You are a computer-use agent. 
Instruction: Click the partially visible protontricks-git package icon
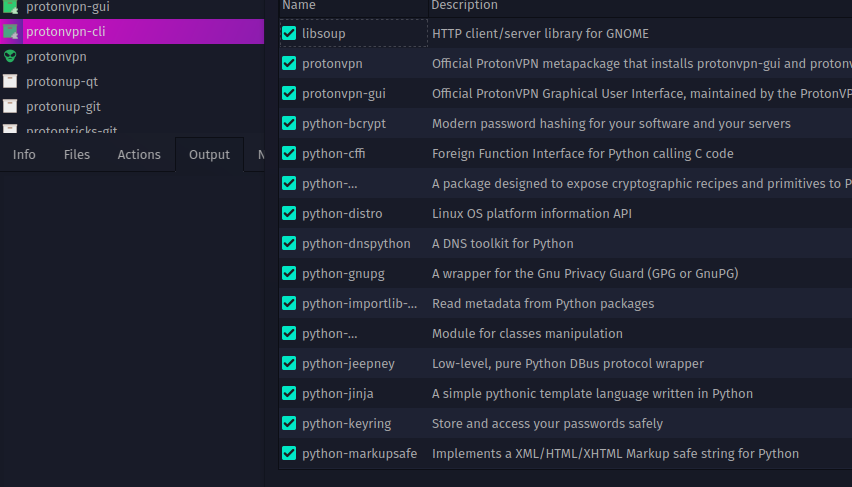pos(10,130)
